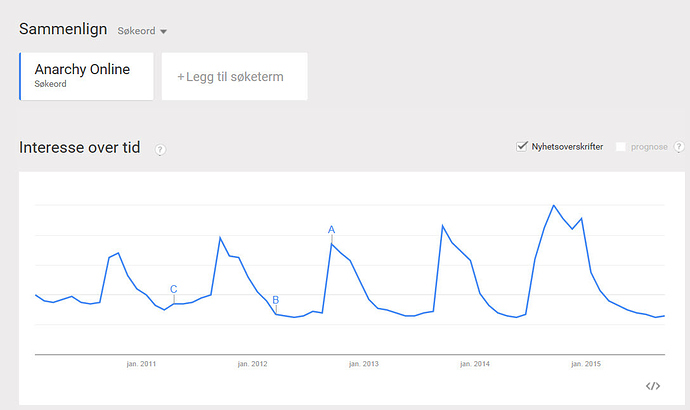Viewport: 690px width, 410px height.
Task: Open the embed code icon below chart
Action: 653,386
